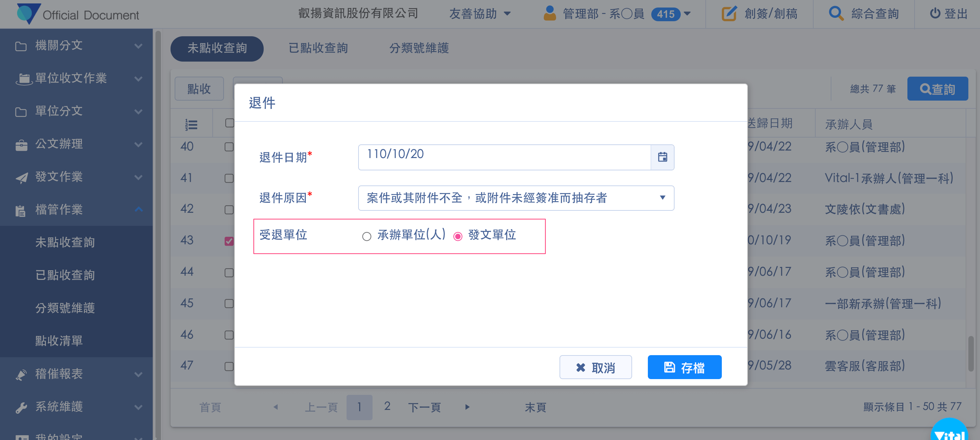Click the pencil icon for 創簽/創稿
Screen dimensions: 980x440
click(x=729, y=14)
